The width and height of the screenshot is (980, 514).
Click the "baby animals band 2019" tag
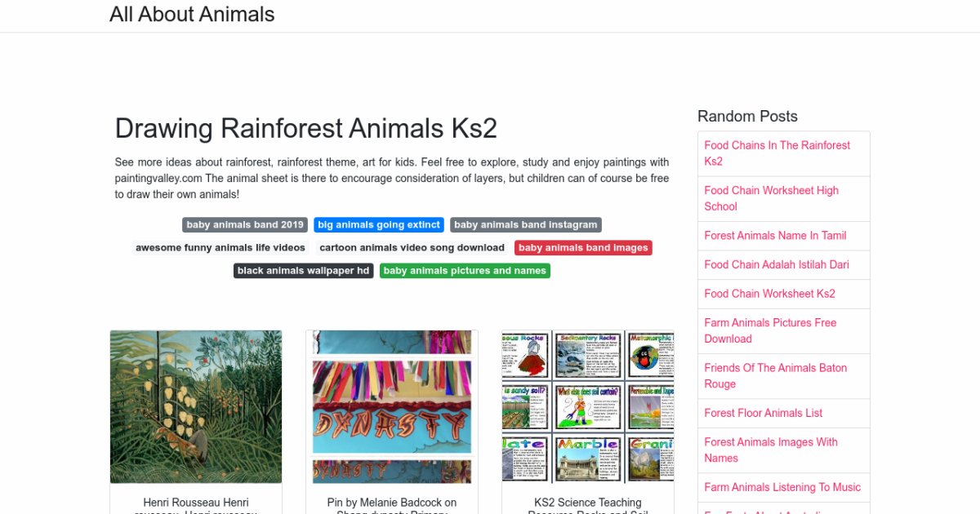(x=244, y=224)
